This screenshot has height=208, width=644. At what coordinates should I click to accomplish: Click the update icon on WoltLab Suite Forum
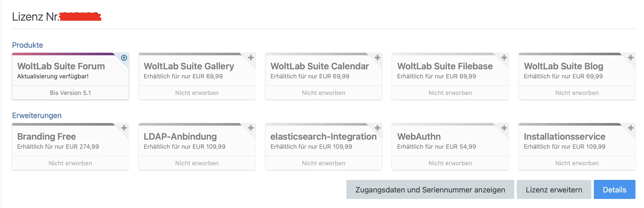pyautogui.click(x=124, y=58)
